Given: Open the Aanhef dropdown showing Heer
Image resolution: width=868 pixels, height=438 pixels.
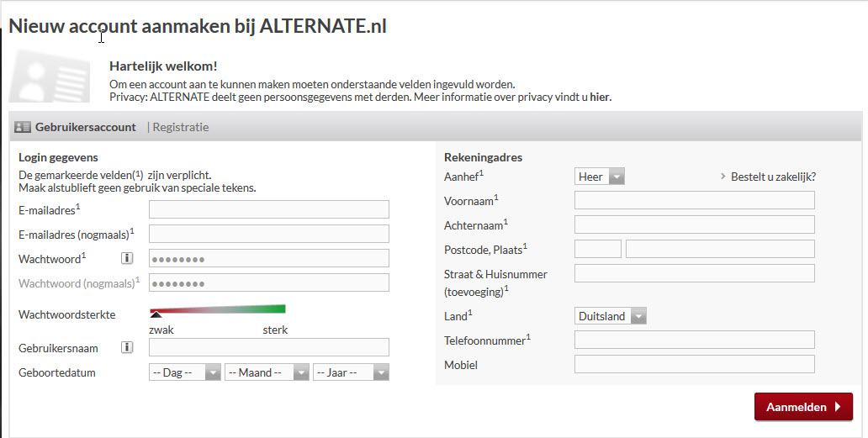Looking at the screenshot, I should point(600,177).
